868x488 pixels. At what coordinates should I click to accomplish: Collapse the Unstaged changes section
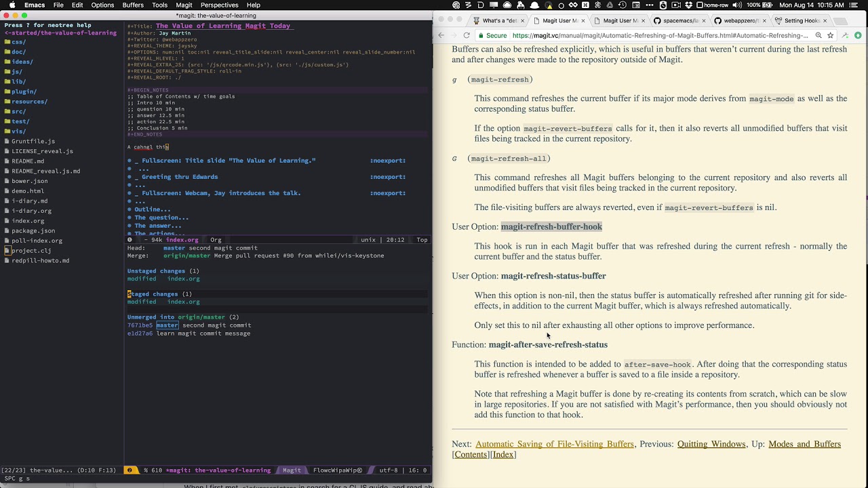tap(163, 271)
